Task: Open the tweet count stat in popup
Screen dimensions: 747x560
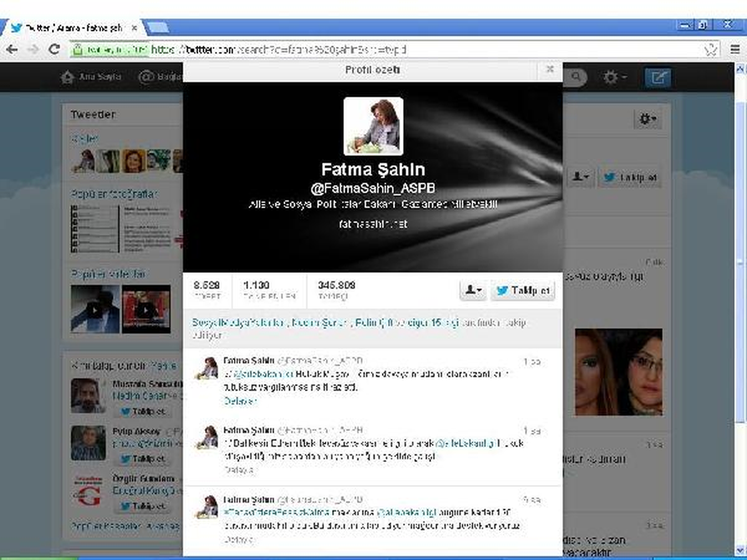Action: tap(207, 290)
